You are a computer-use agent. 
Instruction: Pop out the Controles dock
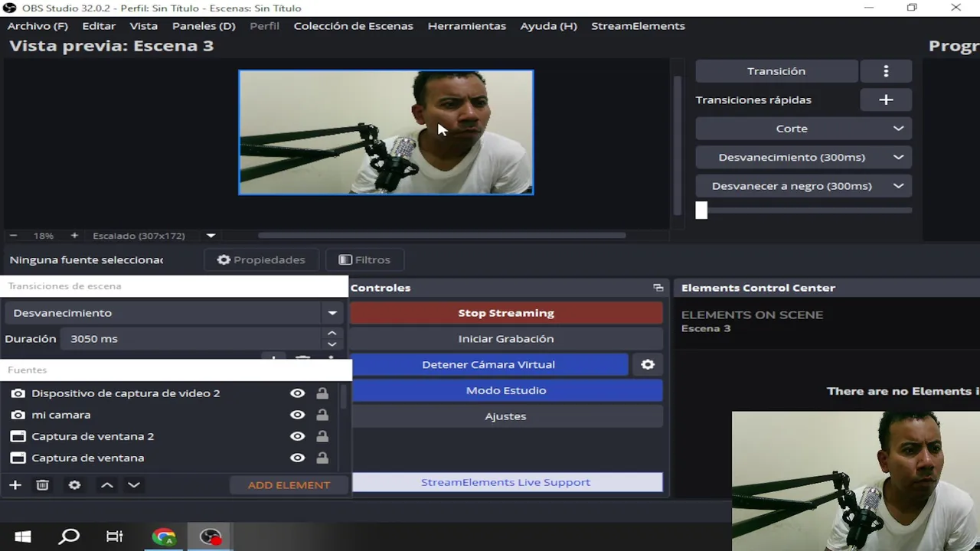[658, 288]
